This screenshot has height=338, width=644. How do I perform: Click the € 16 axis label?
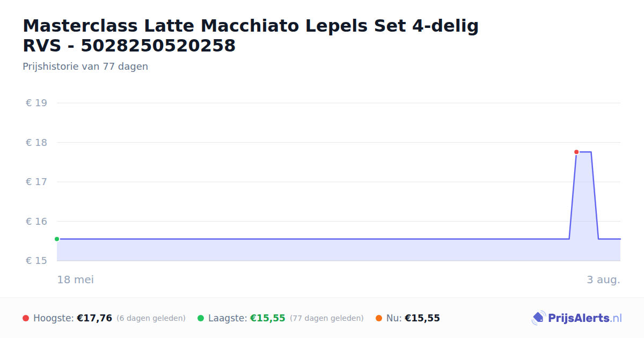[36, 222]
